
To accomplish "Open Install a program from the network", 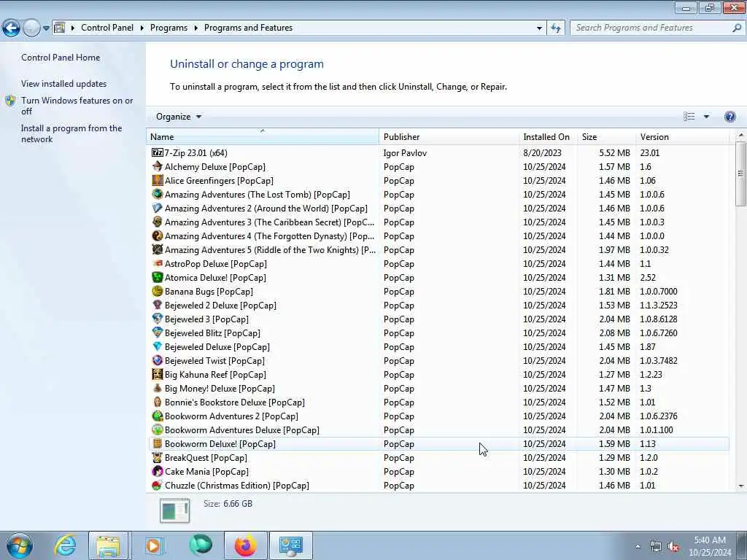I will (x=71, y=134).
